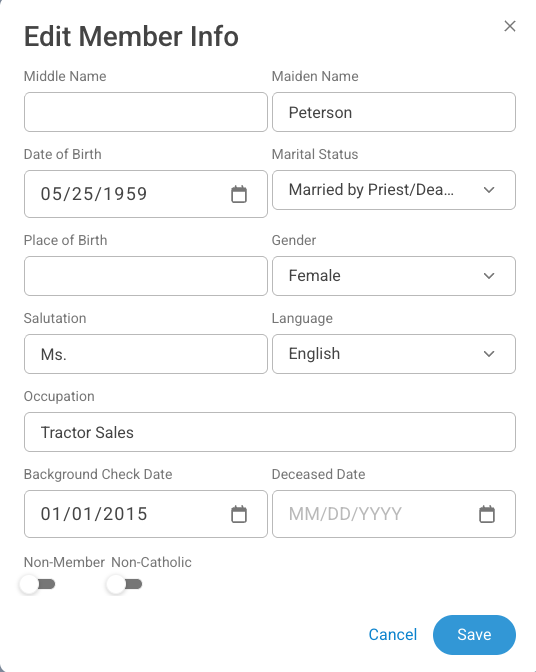Open the Deceased Date calendar icon
The height and width of the screenshot is (672, 536).
[x=487, y=514]
